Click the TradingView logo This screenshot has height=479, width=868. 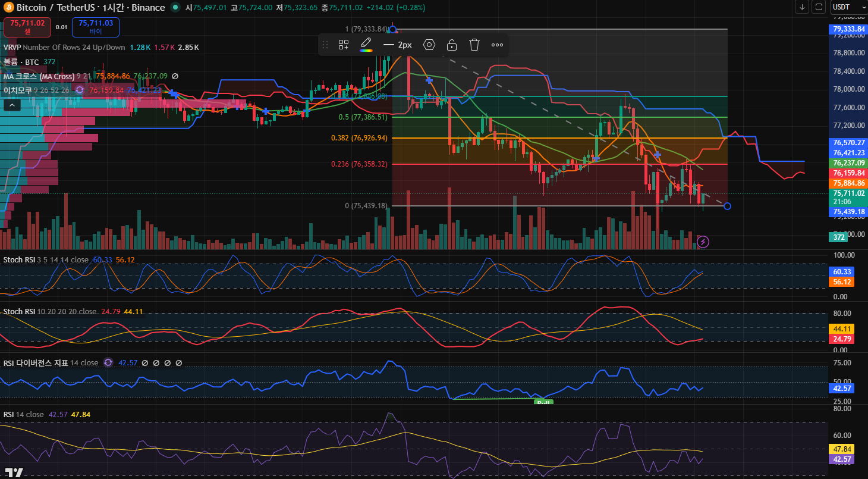click(12, 472)
